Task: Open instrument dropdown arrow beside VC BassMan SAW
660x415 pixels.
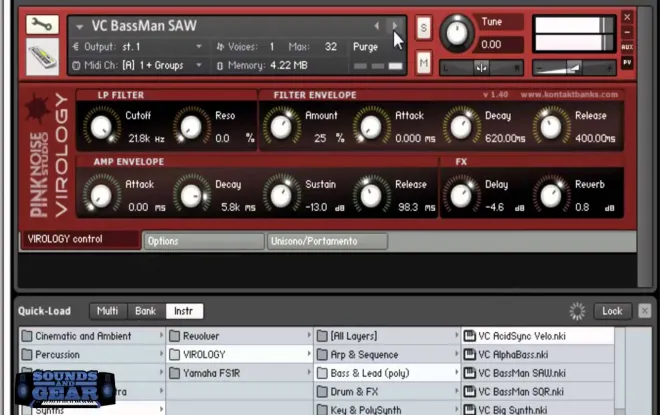Action: 80,27
